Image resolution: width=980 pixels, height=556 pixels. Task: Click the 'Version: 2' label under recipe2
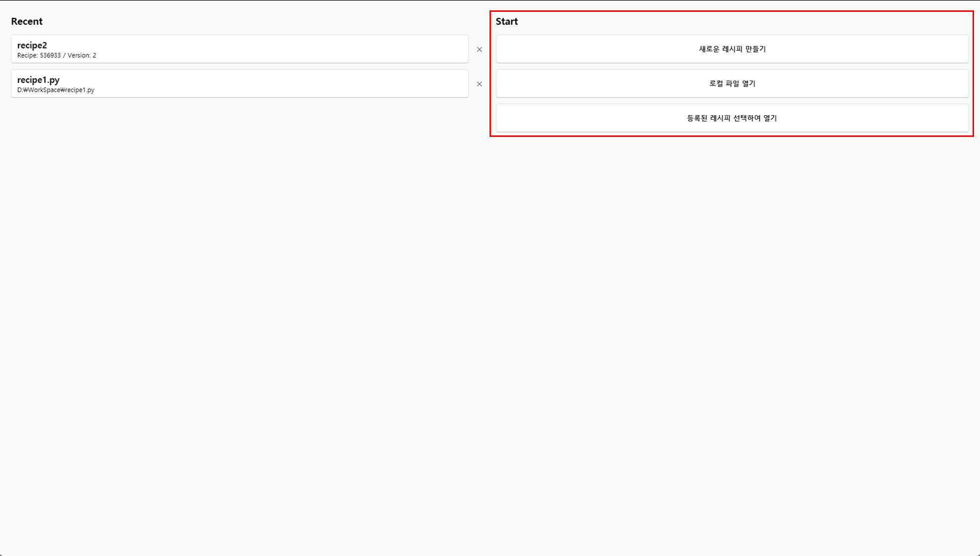(x=82, y=55)
